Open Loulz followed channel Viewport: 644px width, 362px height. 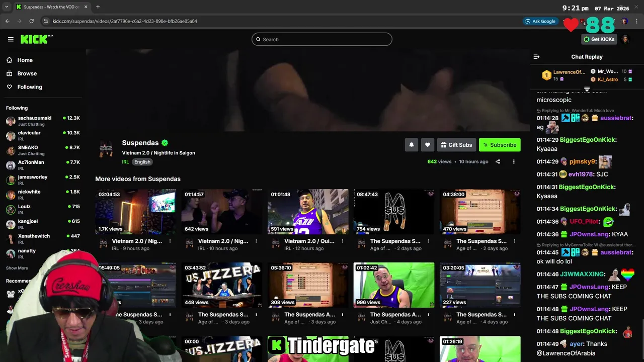point(43,209)
